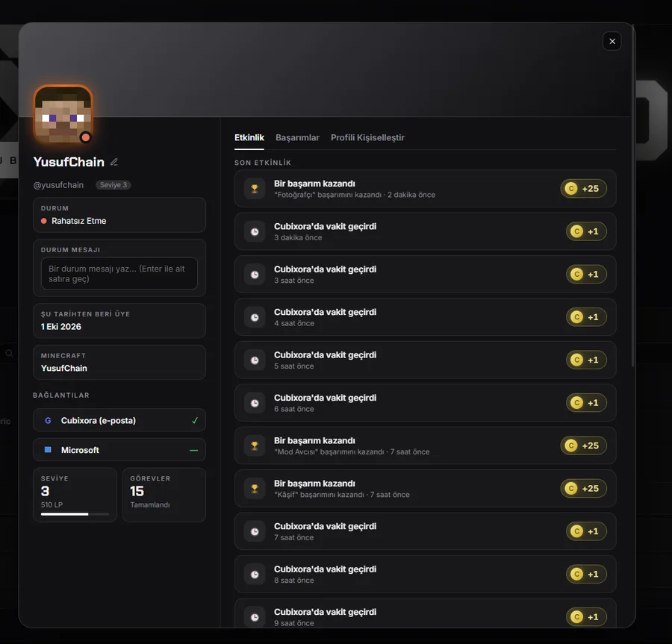Viewport: 672px width, 644px height.
Task: Click the 510 LP level progress bar
Action: pos(75,514)
